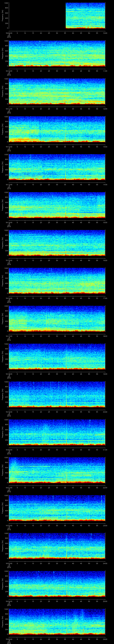Screen dimensions: 114x644
Task: Click the 16:00 end time label
Action: click(x=105, y=260)
